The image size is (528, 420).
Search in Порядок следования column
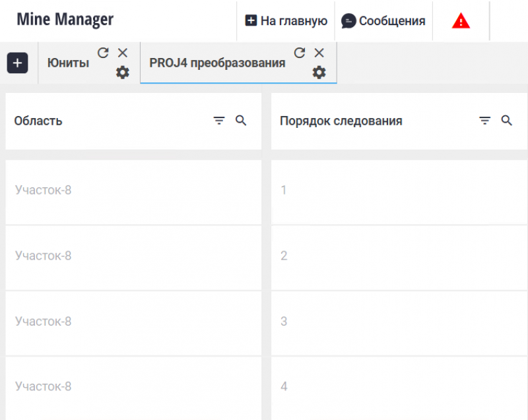[x=506, y=121]
